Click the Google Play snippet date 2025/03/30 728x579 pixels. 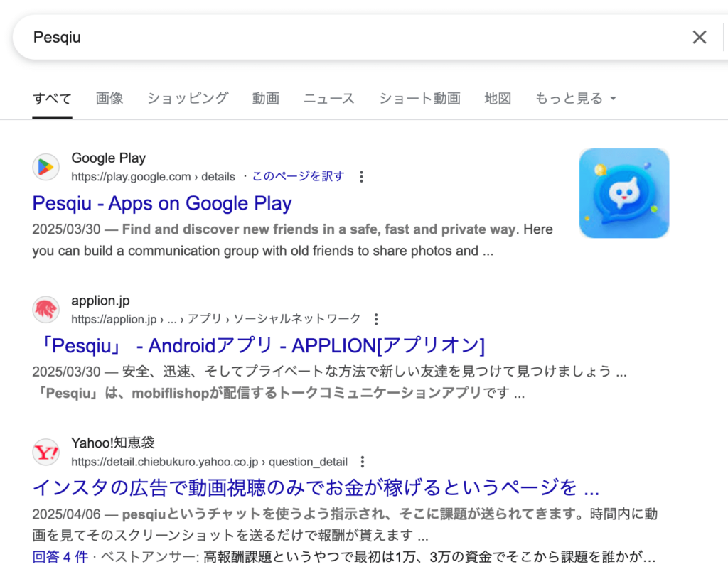click(66, 229)
